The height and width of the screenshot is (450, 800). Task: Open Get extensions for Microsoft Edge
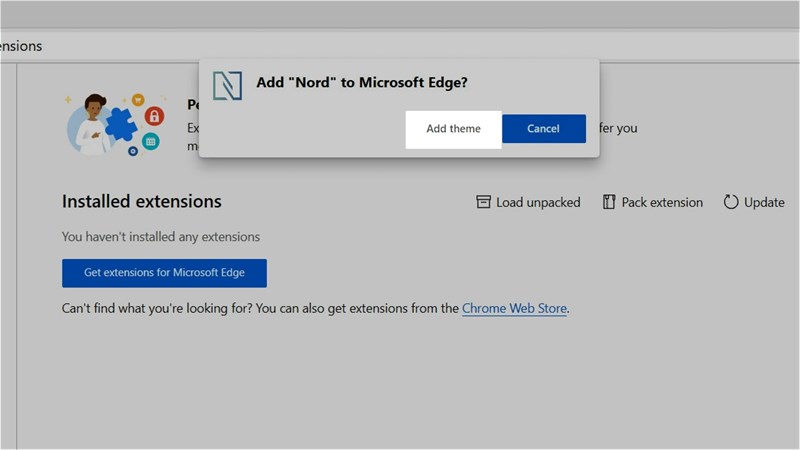point(164,272)
